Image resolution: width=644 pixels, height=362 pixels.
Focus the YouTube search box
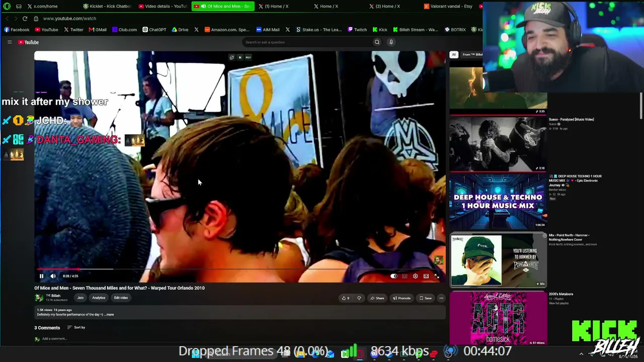tap(307, 42)
